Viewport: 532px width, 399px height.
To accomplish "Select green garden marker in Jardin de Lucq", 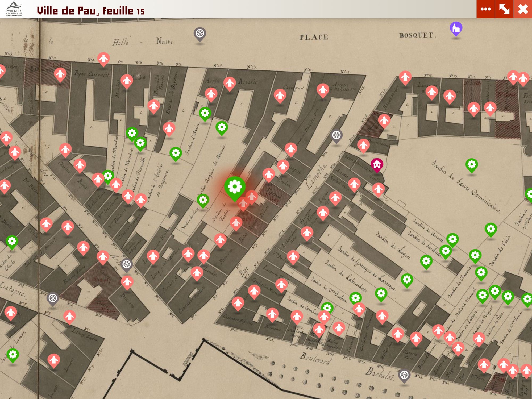I will (x=203, y=200).
